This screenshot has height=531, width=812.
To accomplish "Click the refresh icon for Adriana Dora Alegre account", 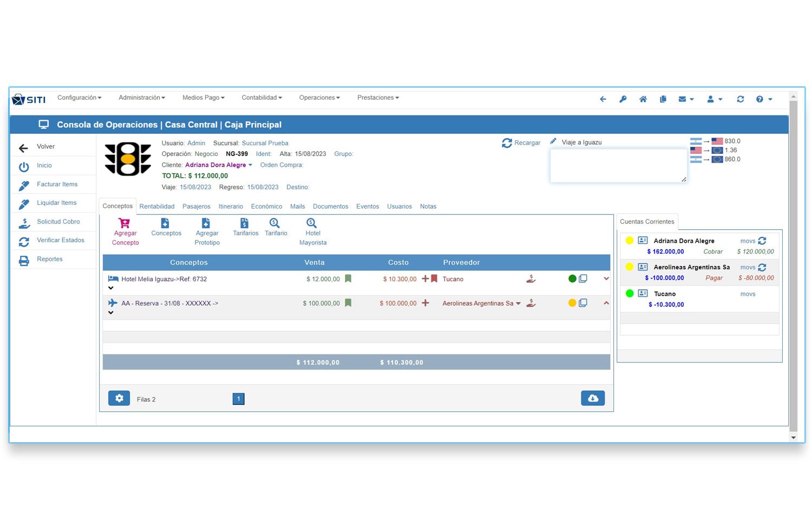I will (x=762, y=241).
